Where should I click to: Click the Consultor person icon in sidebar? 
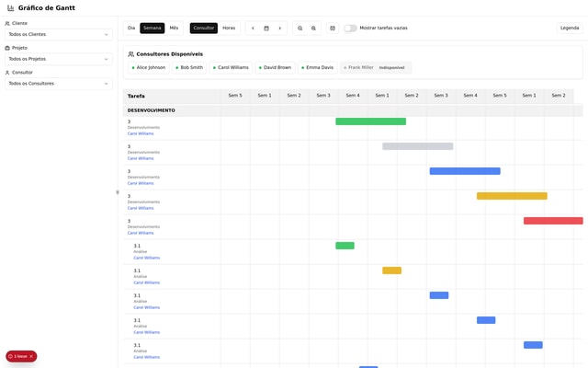(x=7, y=73)
